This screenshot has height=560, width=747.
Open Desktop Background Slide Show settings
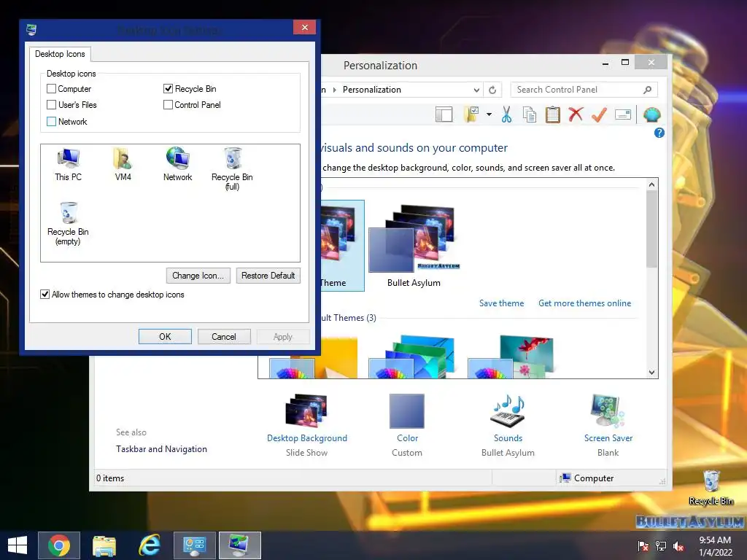307,425
